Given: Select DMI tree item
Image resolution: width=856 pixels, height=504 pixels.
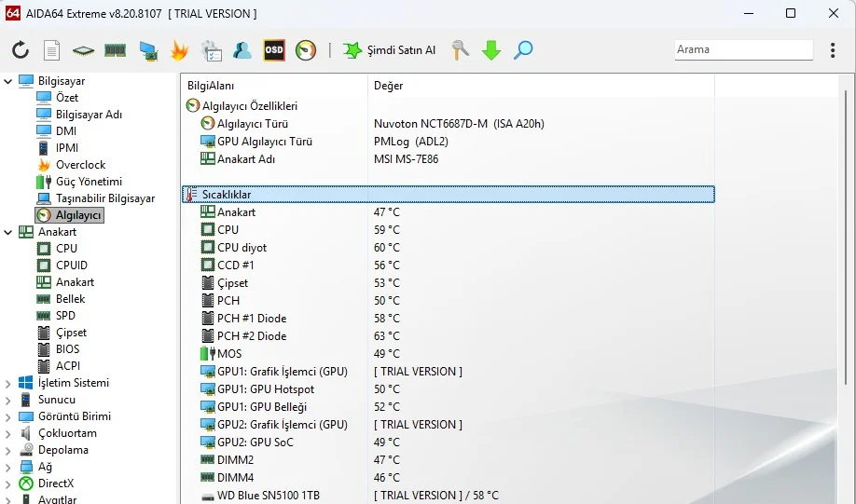Looking at the screenshot, I should 56,131.
